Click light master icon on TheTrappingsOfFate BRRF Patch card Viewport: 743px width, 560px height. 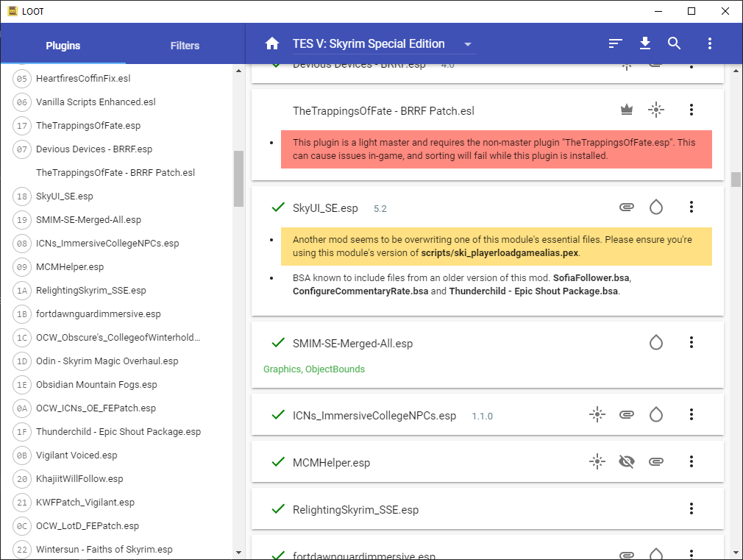(x=656, y=110)
